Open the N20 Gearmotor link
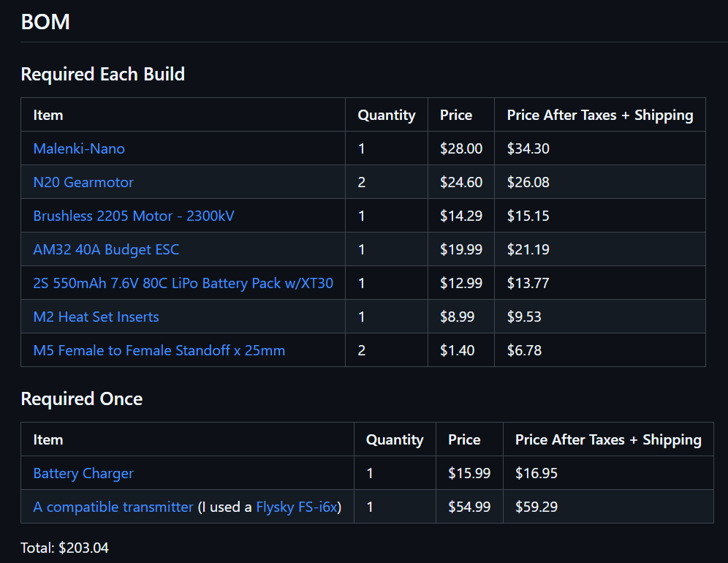The width and height of the screenshot is (728, 563). [x=83, y=182]
